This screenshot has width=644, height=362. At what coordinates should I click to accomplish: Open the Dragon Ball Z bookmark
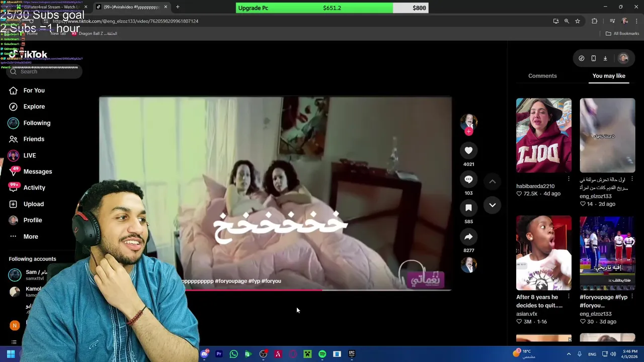(94, 34)
